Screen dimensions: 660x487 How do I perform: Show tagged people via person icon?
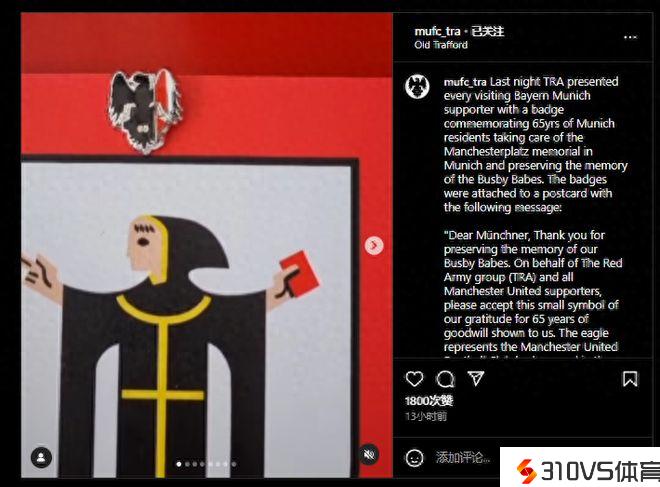tap(41, 458)
